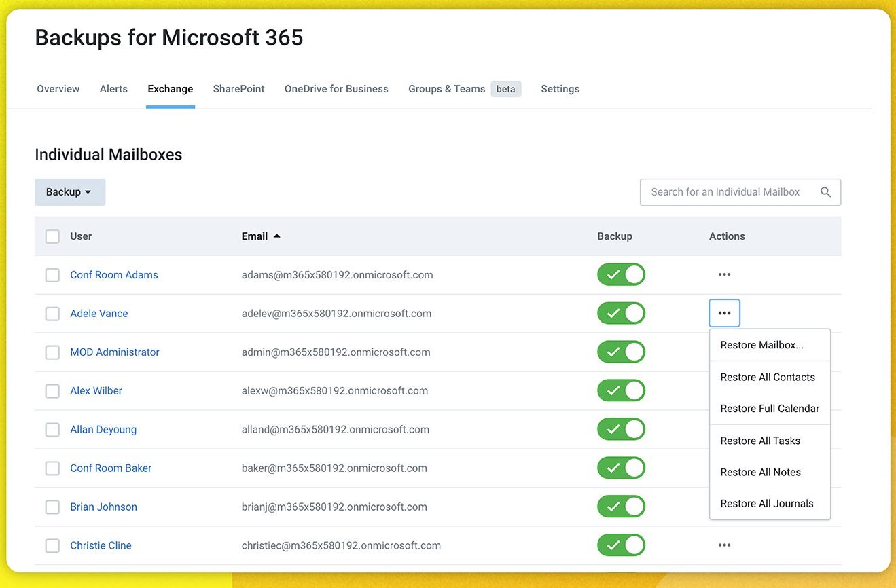Open Conf Room Adams user link
The height and width of the screenshot is (588, 896).
[114, 275]
